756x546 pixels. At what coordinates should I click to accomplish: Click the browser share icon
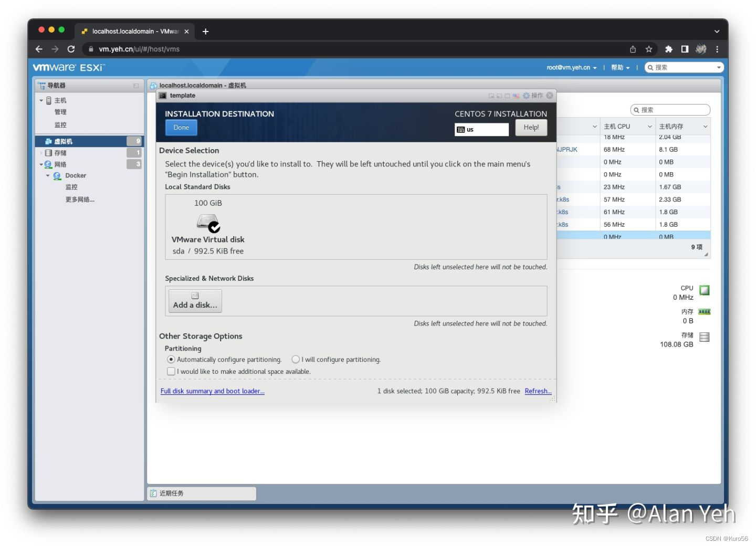[633, 49]
